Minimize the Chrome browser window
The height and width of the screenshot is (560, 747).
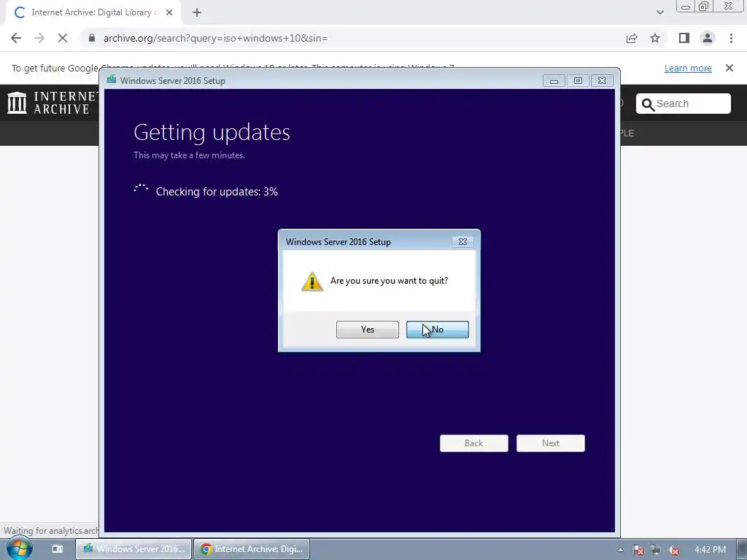[x=686, y=7]
